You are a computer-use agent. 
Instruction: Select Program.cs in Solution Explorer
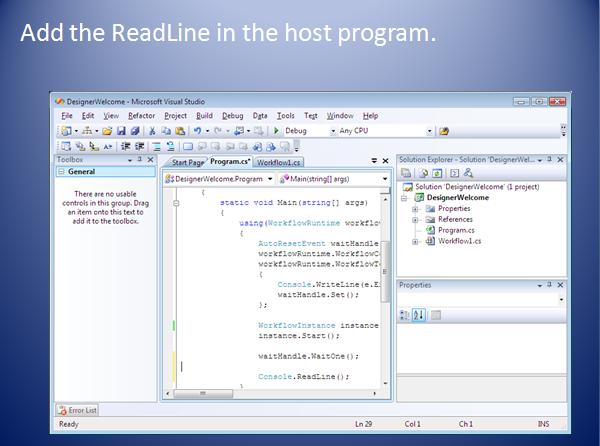[456, 230]
